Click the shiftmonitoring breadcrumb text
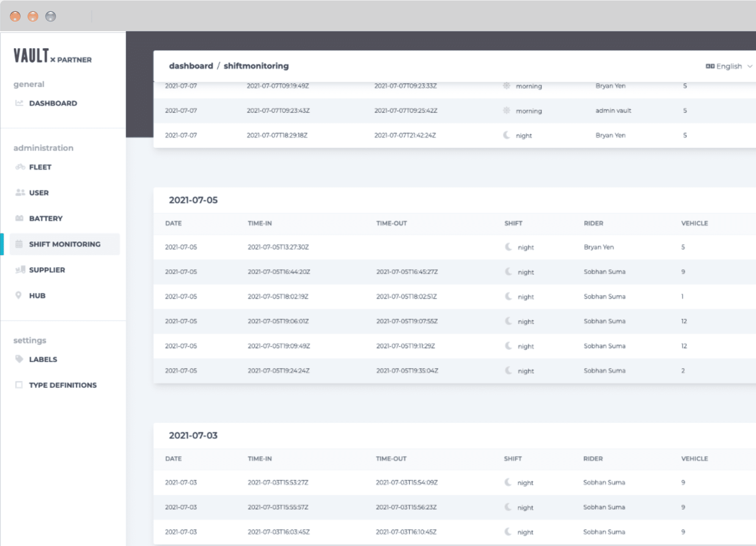Image resolution: width=756 pixels, height=546 pixels. tap(256, 66)
